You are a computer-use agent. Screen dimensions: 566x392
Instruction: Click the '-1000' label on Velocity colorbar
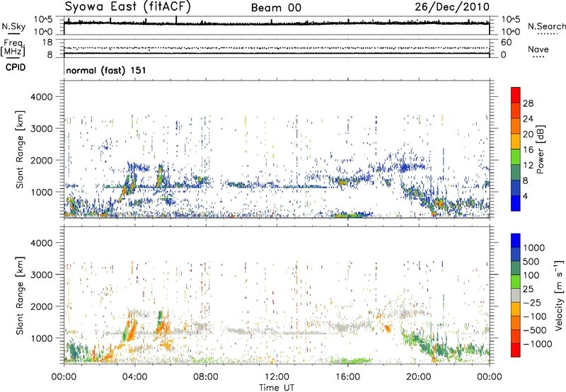(x=537, y=344)
